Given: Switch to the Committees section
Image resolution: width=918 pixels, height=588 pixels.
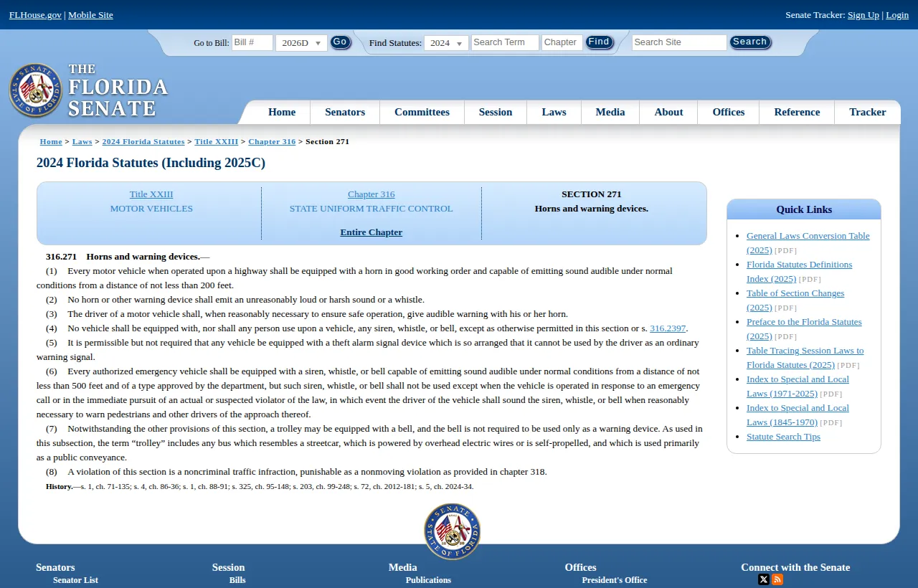Looking at the screenshot, I should pyautogui.click(x=422, y=112).
